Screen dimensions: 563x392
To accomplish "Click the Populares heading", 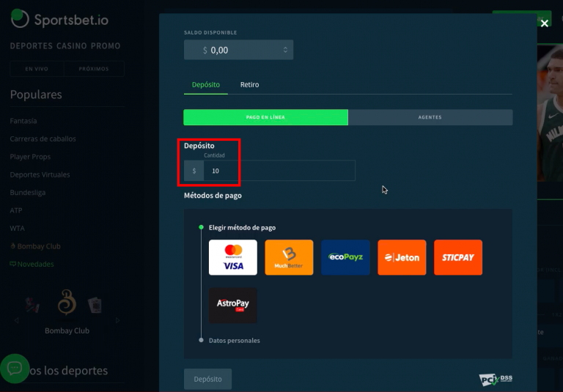I will 36,95.
